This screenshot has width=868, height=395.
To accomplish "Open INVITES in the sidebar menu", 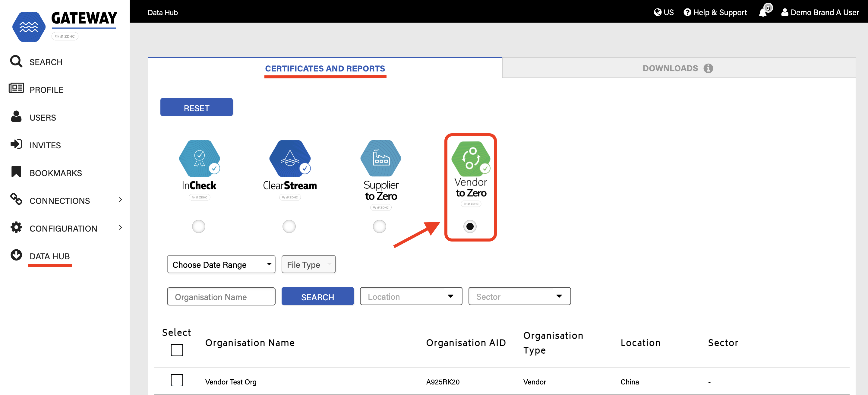I will click(45, 145).
